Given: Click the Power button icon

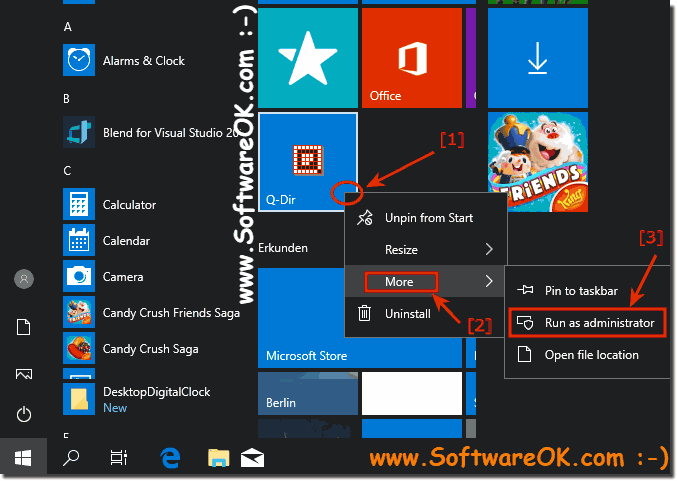Looking at the screenshot, I should [24, 414].
